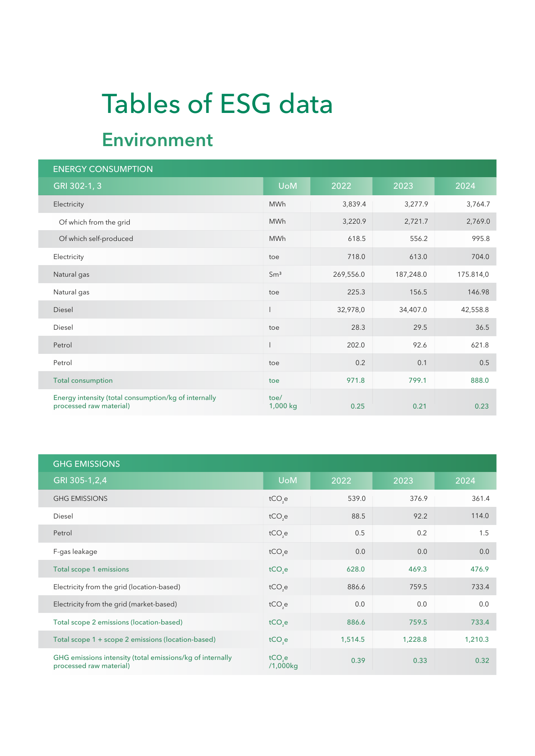
Task: Click the 'GHG emissions intensity' row label
Action: point(142,662)
